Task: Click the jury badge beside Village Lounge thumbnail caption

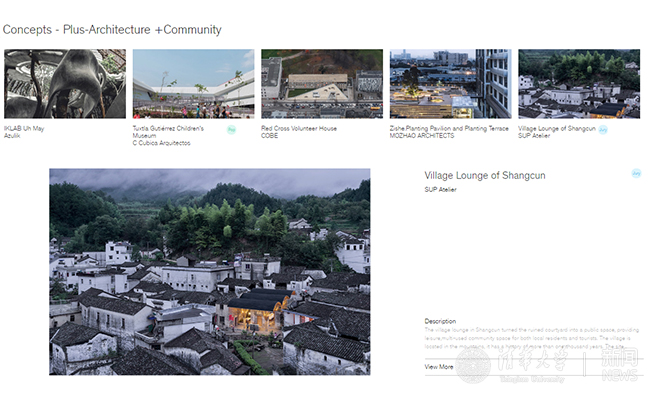Action: coord(603,129)
